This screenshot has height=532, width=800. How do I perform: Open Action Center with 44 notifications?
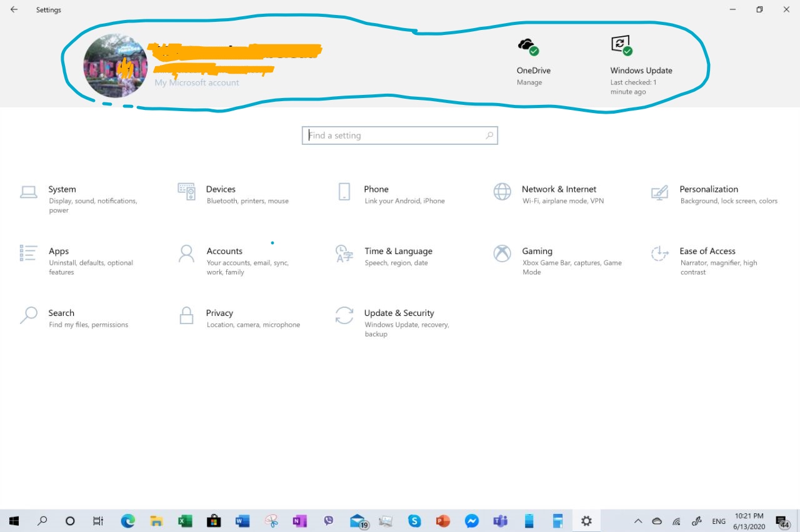[782, 521]
